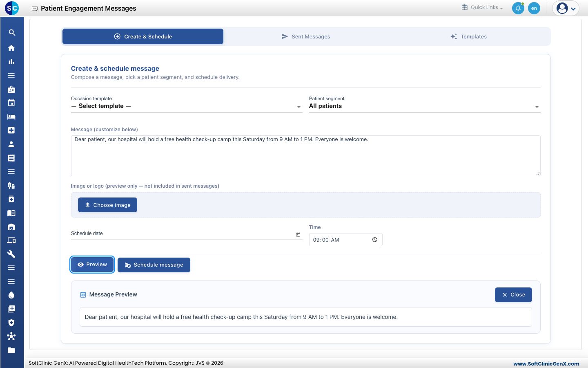
Task: Click the search icon in the sidebar
Action: click(12, 33)
